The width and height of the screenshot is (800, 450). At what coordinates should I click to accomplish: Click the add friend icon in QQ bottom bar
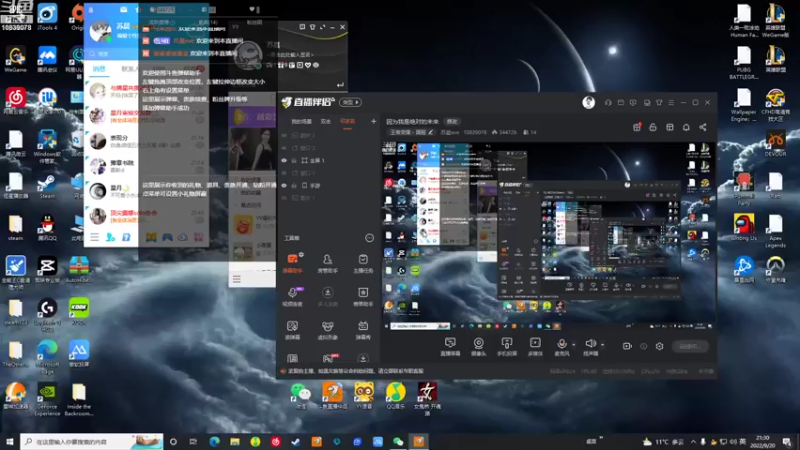pos(110,237)
